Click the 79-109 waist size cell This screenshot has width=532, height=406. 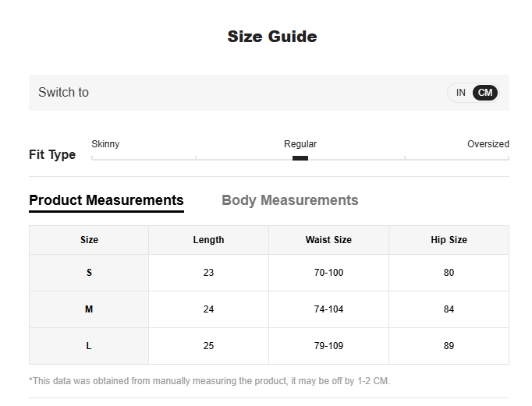[x=328, y=346]
